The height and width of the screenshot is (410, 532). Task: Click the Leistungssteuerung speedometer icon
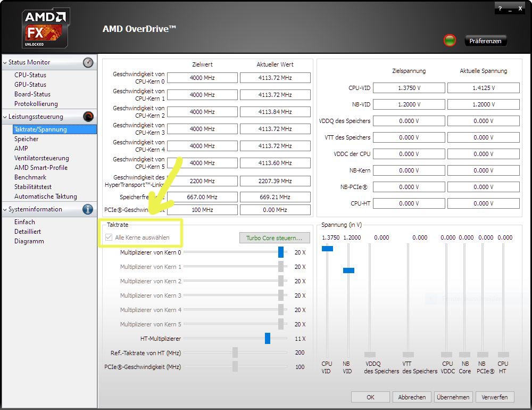tap(88, 117)
